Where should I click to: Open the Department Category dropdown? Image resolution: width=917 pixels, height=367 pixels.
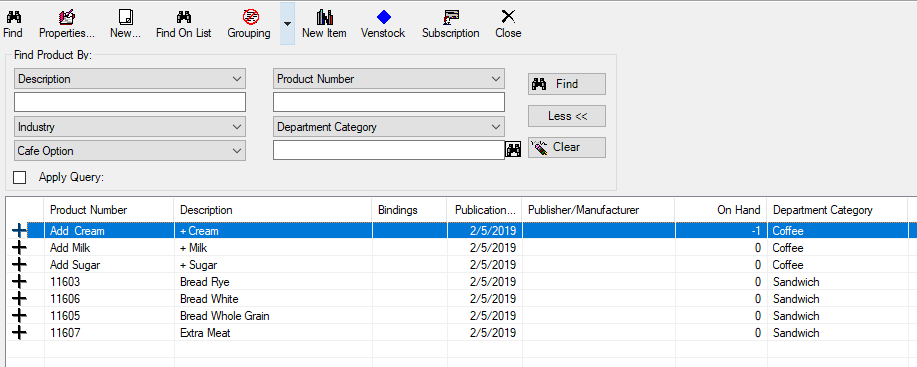point(389,127)
